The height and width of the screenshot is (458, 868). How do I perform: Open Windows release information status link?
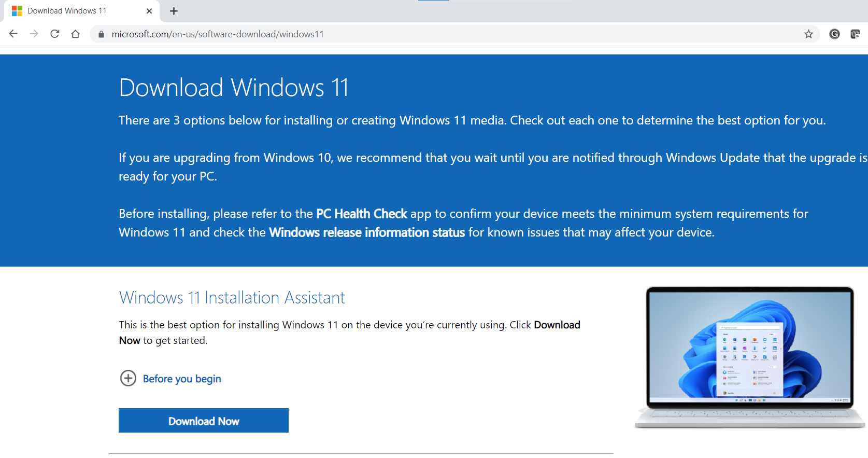point(367,232)
